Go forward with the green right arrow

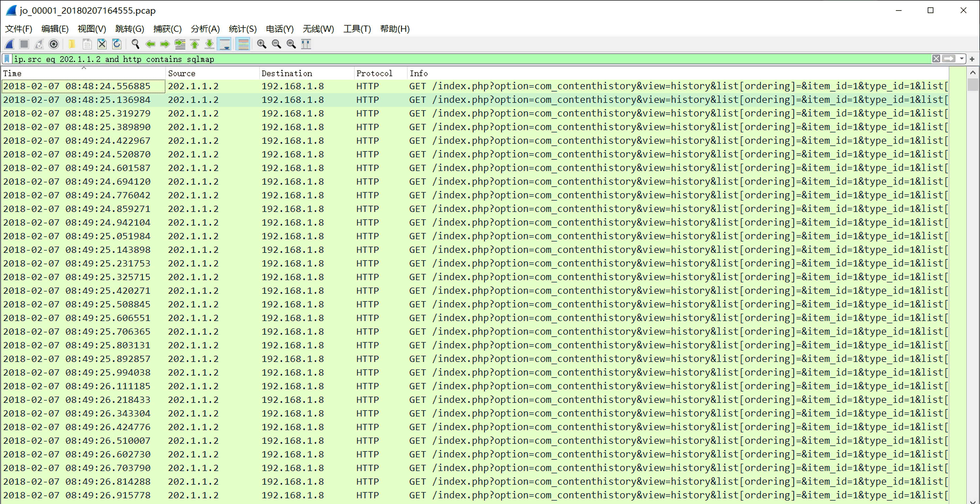point(165,44)
